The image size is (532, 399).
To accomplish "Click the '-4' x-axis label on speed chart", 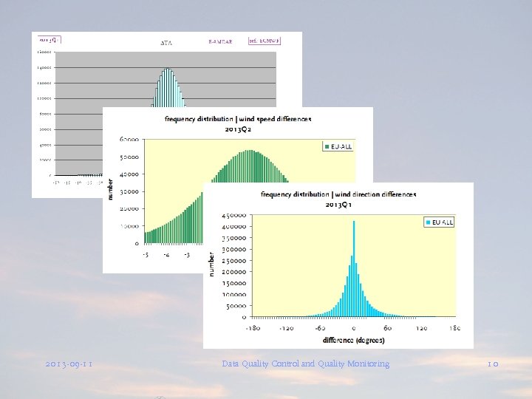I will point(166,255).
